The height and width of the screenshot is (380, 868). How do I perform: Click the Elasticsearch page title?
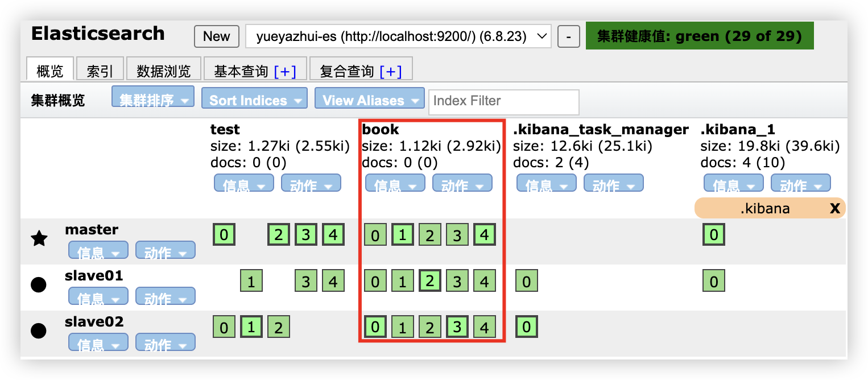[98, 34]
